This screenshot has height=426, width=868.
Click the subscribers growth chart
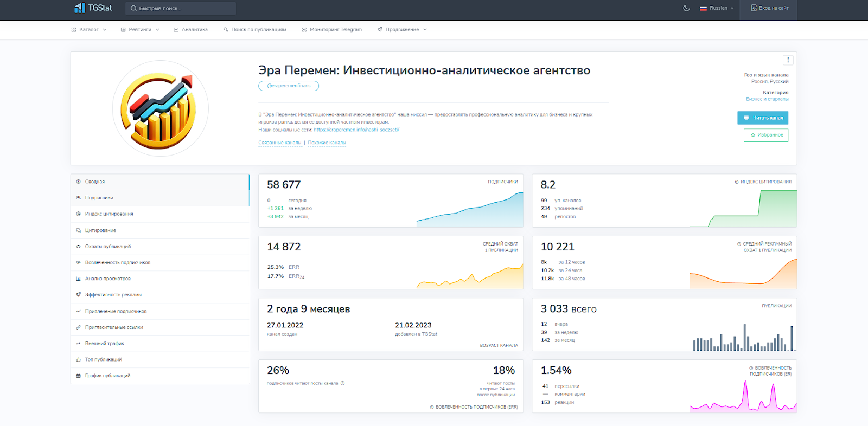coord(470,209)
